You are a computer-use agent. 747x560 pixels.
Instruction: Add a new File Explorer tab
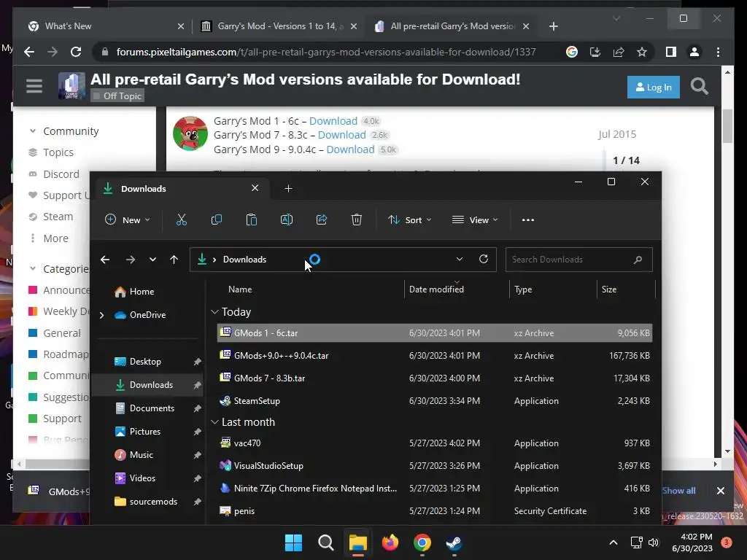coord(288,189)
